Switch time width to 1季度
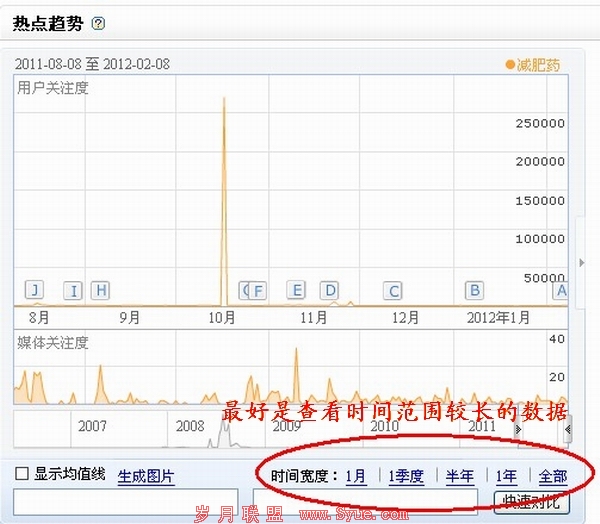 click(x=406, y=477)
